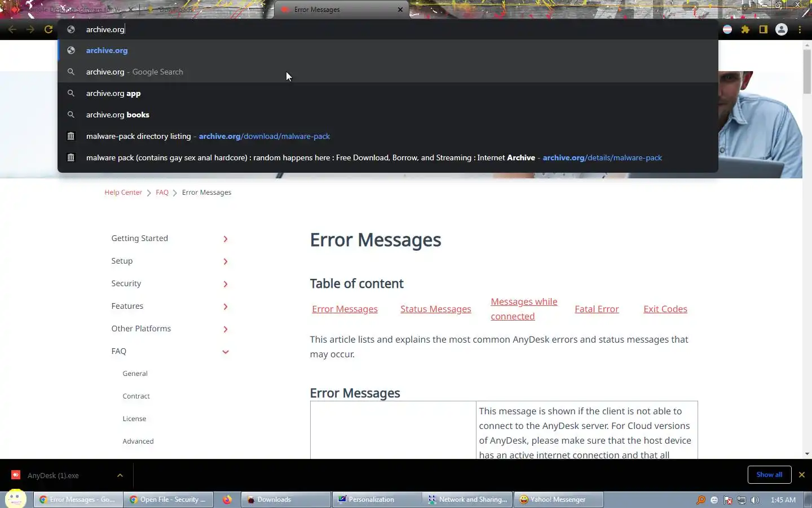Open the Other Platforms sidebar item

(141, 329)
